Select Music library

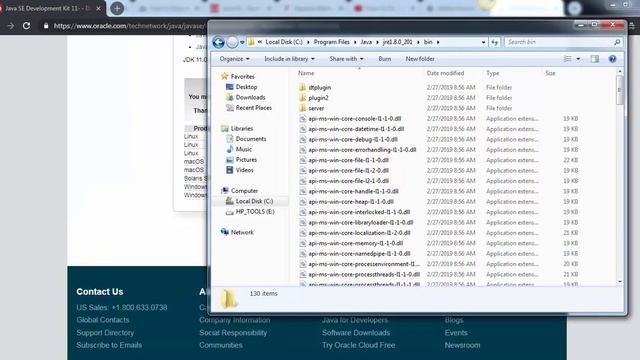click(x=244, y=149)
